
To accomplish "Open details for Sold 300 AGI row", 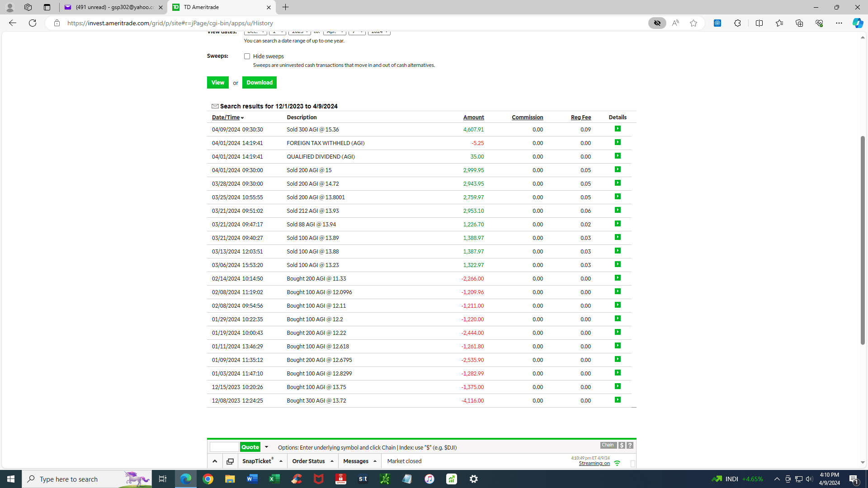I will click(x=618, y=129).
